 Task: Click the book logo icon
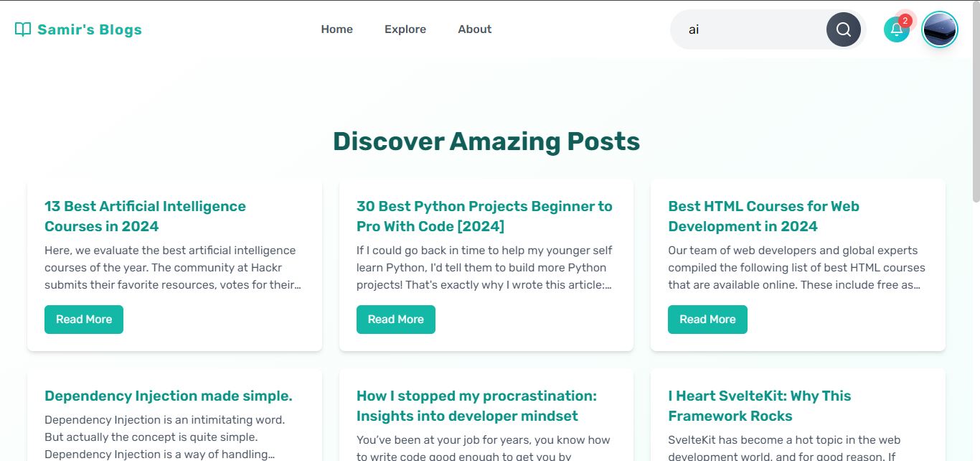23,29
